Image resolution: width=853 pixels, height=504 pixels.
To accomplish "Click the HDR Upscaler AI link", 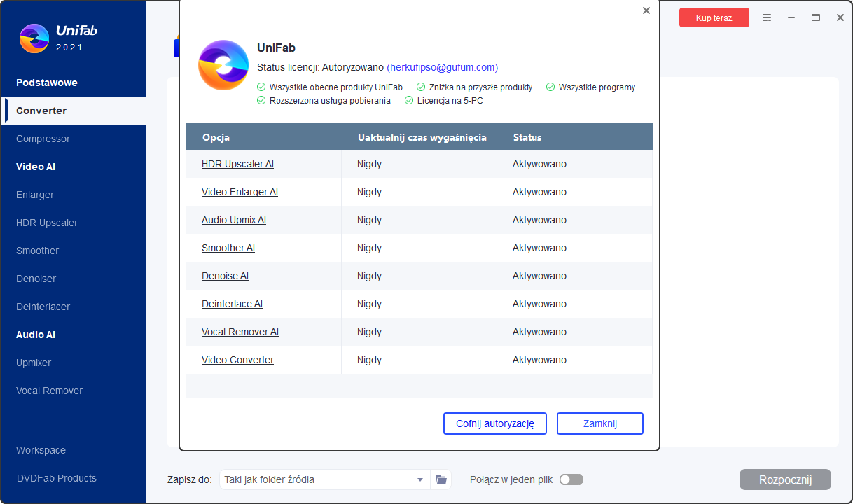I will [237, 164].
